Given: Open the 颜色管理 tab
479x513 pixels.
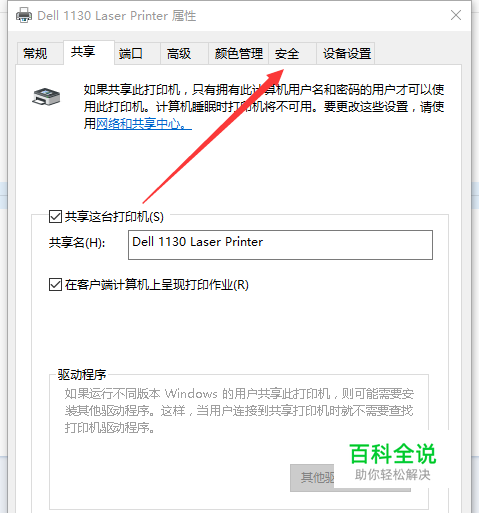Looking at the screenshot, I should point(239,53).
